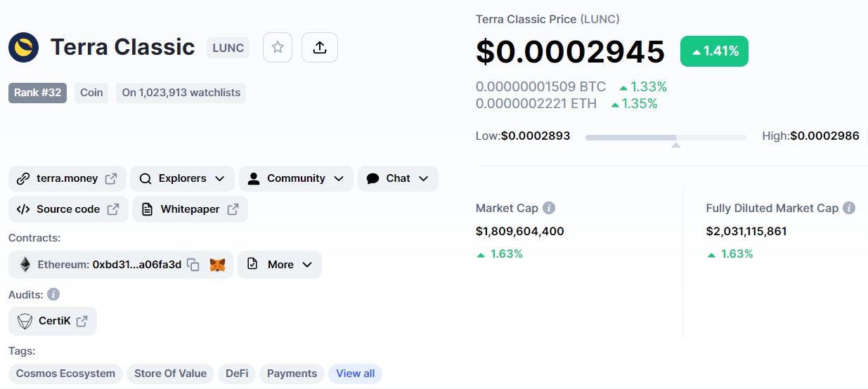The height and width of the screenshot is (389, 868).
Task: Click the Whitepaper document icon
Action: (147, 209)
